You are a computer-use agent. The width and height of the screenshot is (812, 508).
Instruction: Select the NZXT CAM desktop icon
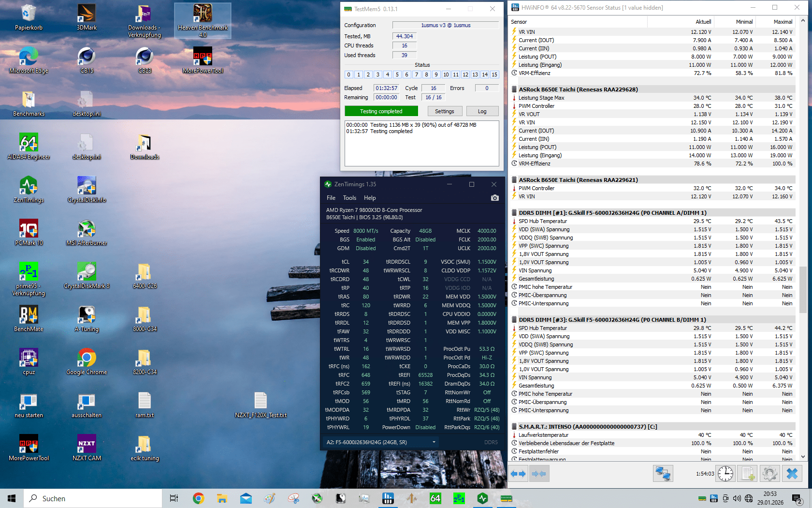tap(87, 448)
